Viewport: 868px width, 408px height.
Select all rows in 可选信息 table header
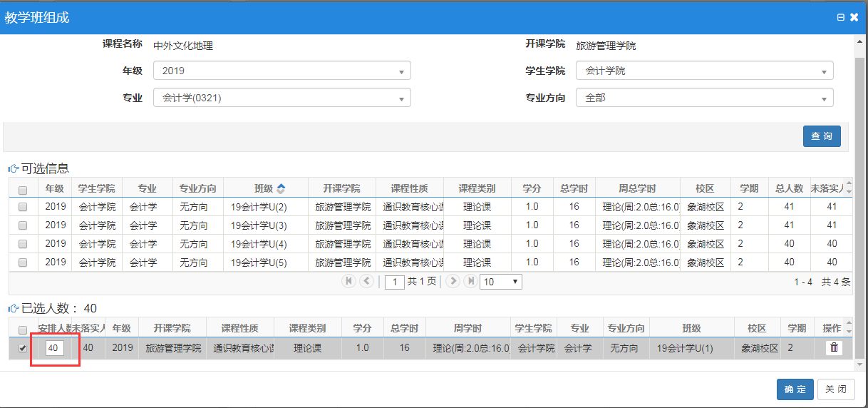coord(23,190)
